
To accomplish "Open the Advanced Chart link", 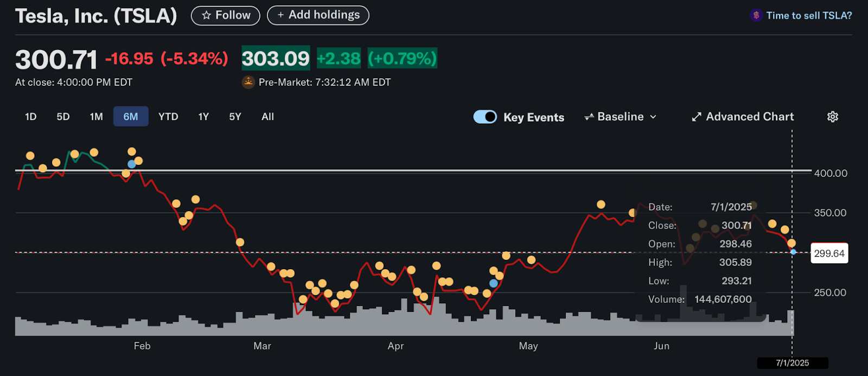I will [x=743, y=117].
